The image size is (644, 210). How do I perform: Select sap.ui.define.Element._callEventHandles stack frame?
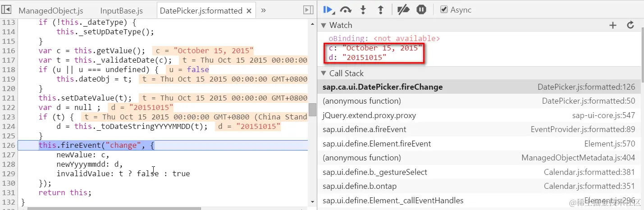[x=479, y=201]
